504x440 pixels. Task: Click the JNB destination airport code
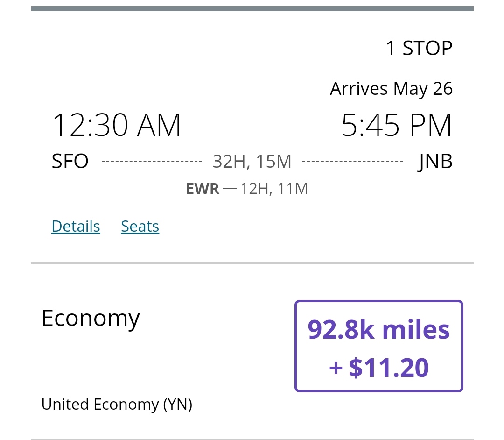pyautogui.click(x=435, y=162)
